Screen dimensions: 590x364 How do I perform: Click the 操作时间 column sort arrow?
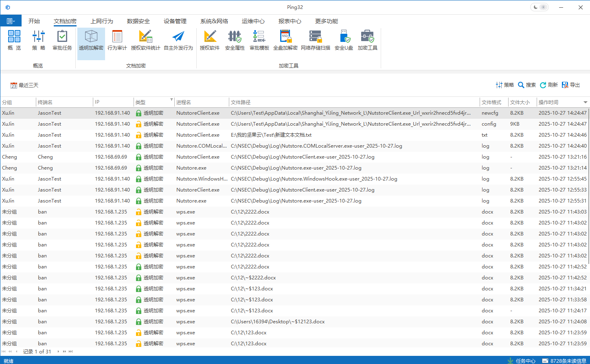click(x=585, y=102)
